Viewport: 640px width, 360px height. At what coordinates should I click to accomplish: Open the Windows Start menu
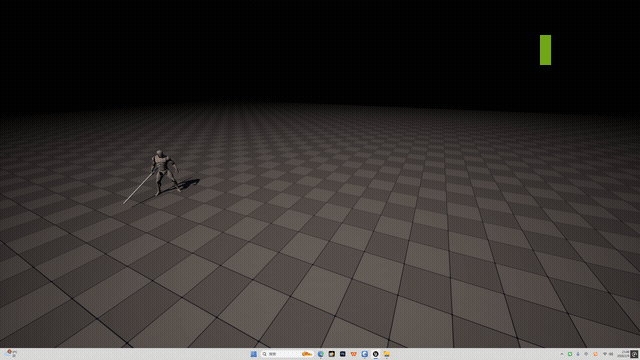tap(253, 354)
